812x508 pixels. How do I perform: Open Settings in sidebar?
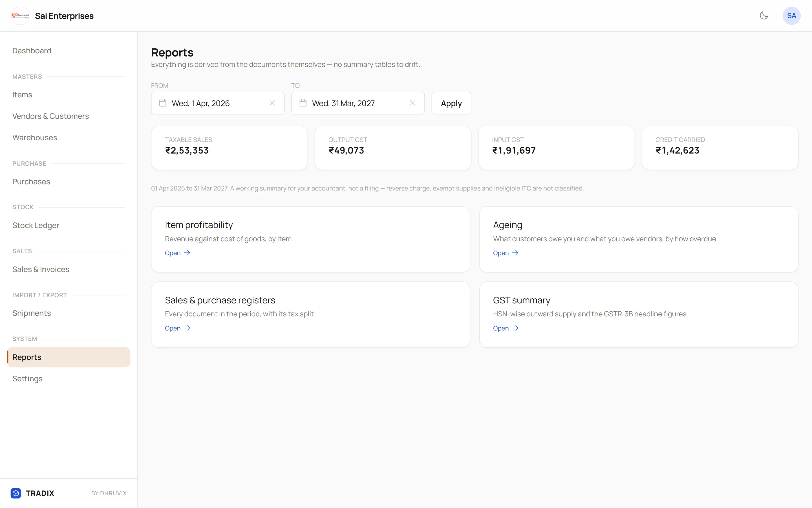pyautogui.click(x=27, y=379)
